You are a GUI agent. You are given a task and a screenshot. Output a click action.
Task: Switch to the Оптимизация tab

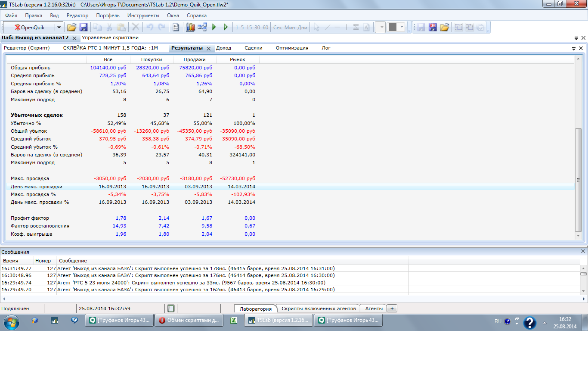292,48
